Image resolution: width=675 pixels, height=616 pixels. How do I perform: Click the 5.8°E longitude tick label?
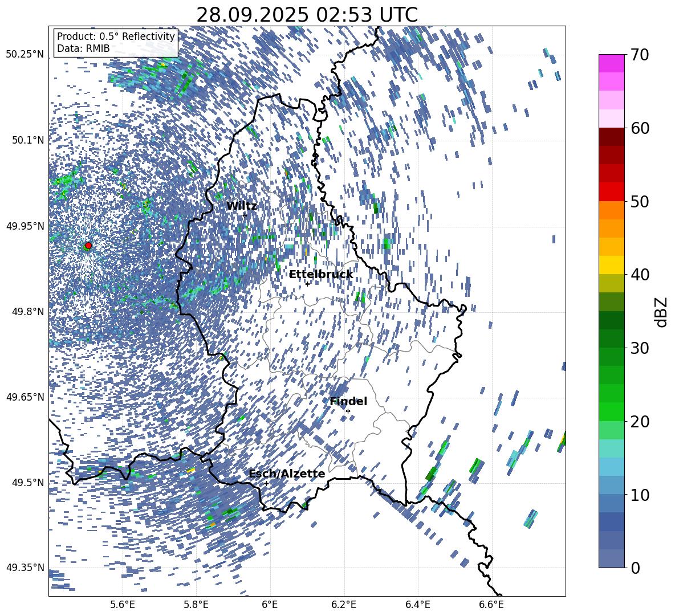click(196, 605)
